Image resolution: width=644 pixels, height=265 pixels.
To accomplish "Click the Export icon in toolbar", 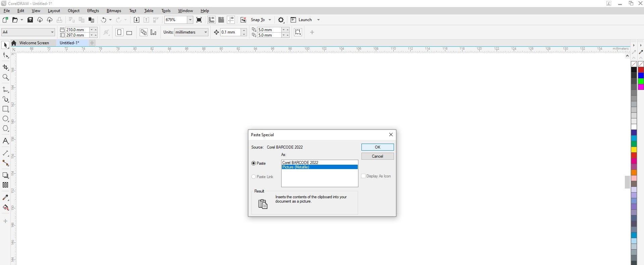I will [146, 20].
